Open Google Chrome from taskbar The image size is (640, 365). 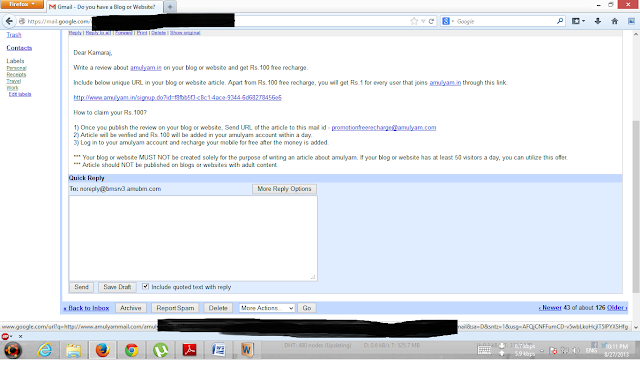coord(131,350)
